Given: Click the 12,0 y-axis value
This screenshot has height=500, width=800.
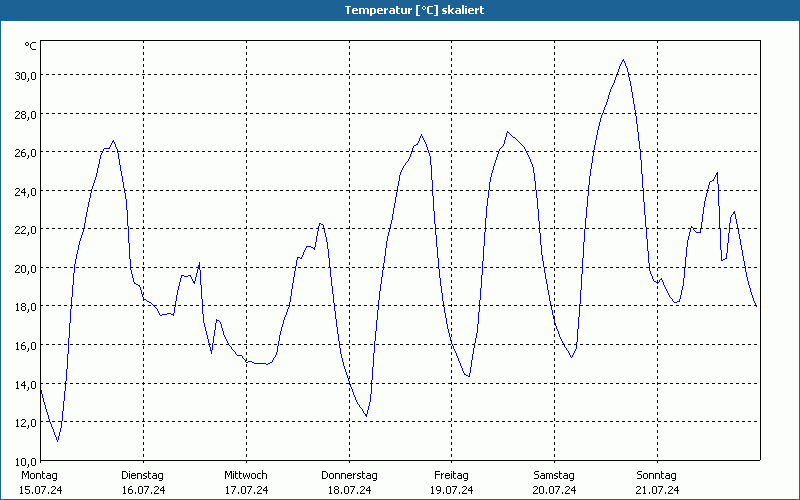Looking at the screenshot, I should point(25,422).
